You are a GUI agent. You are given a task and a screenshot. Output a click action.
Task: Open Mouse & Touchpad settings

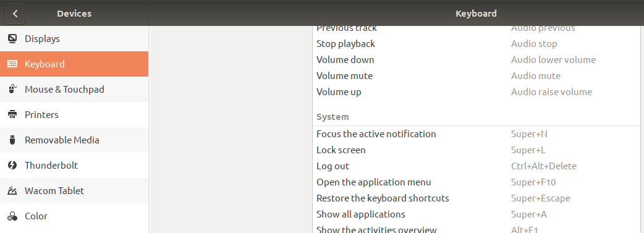[x=74, y=89]
